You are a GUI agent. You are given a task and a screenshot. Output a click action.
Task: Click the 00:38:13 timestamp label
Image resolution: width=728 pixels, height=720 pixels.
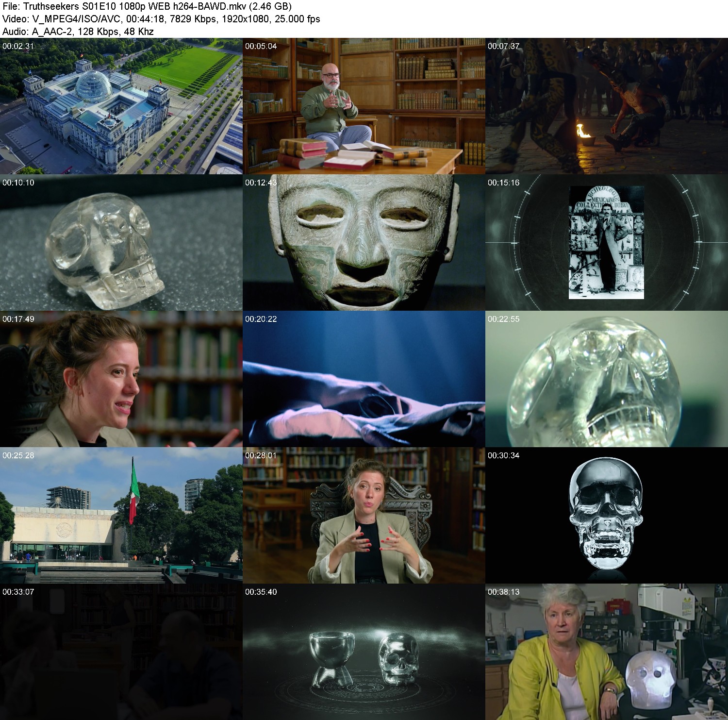503,592
